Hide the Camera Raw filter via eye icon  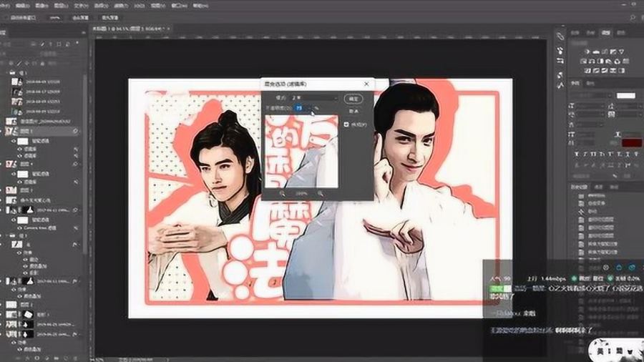coord(19,228)
